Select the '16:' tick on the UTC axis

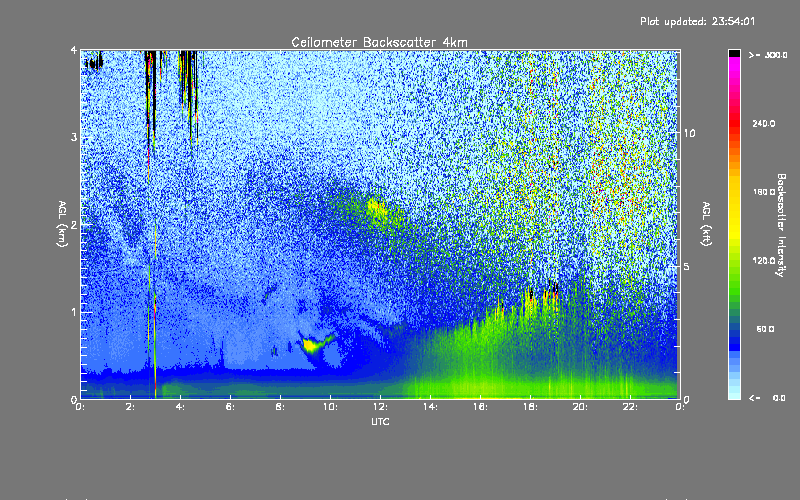tap(481, 407)
